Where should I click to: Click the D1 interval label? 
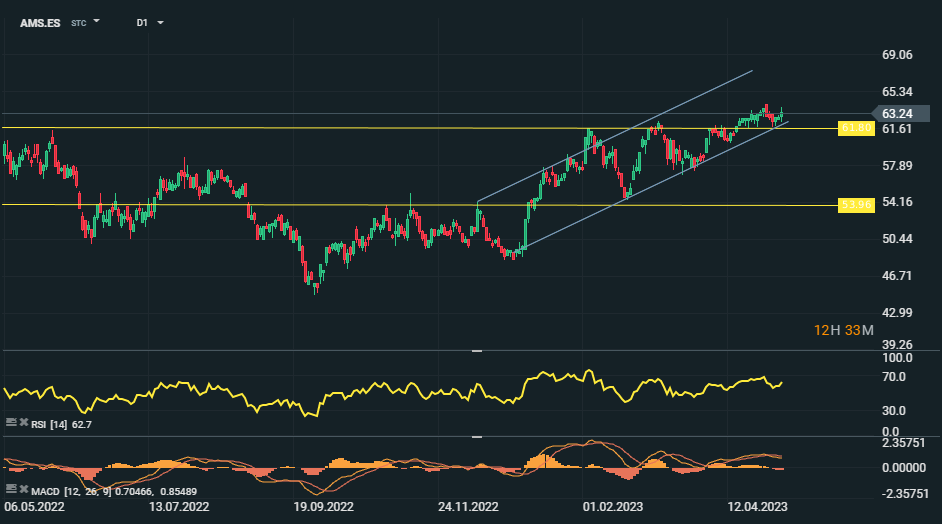142,23
